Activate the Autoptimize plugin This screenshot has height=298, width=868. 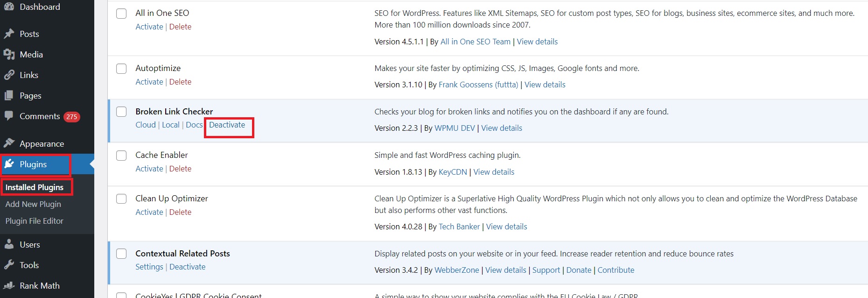[x=149, y=82]
